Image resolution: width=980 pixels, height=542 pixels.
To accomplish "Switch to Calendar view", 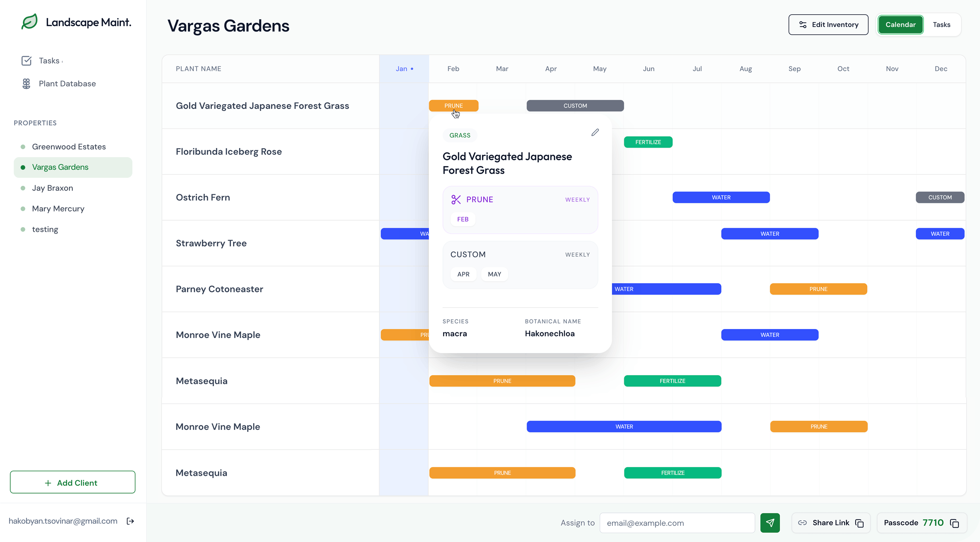I will point(900,25).
